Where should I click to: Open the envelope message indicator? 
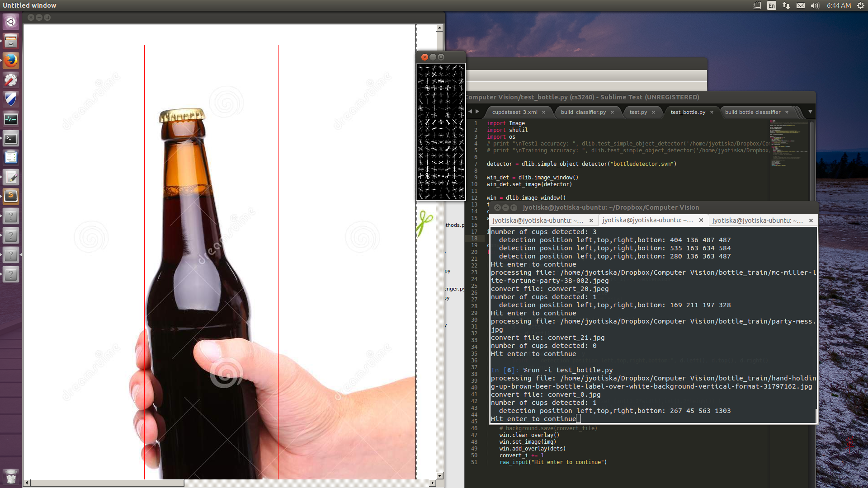click(x=800, y=5)
